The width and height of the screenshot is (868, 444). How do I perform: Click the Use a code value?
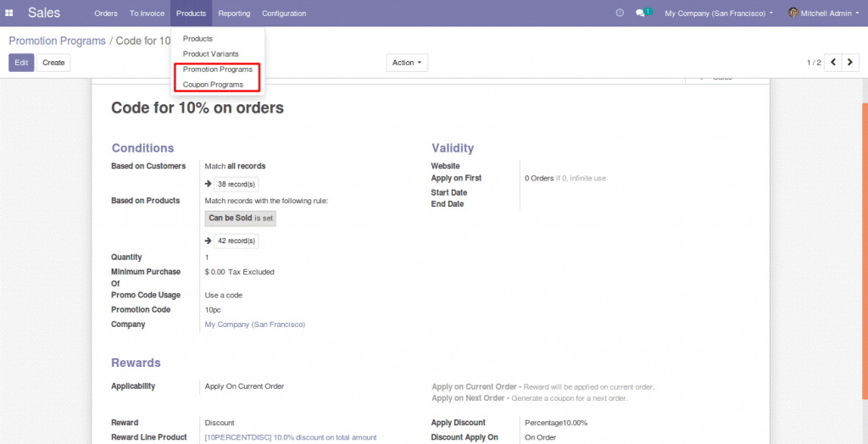(x=224, y=295)
